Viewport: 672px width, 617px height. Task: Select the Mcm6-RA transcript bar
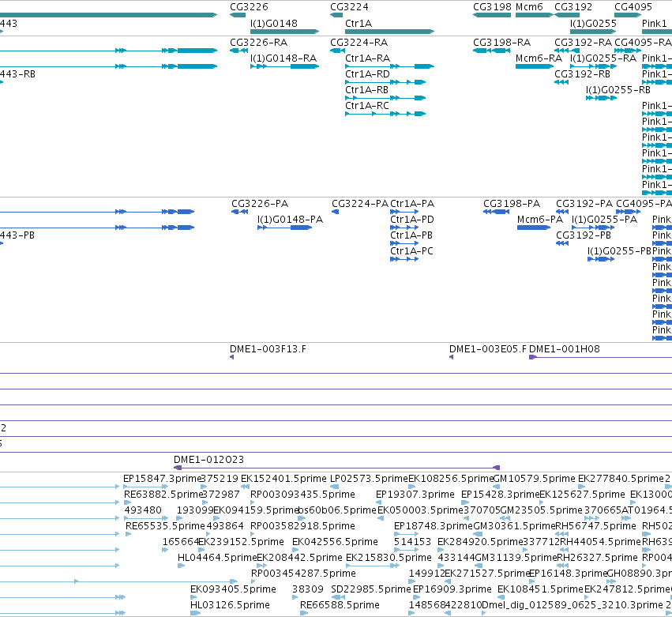535,66
